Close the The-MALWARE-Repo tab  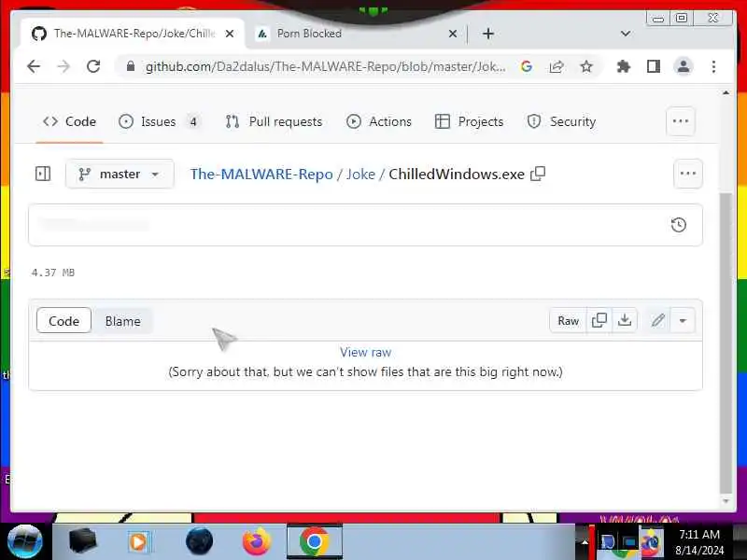tap(230, 34)
